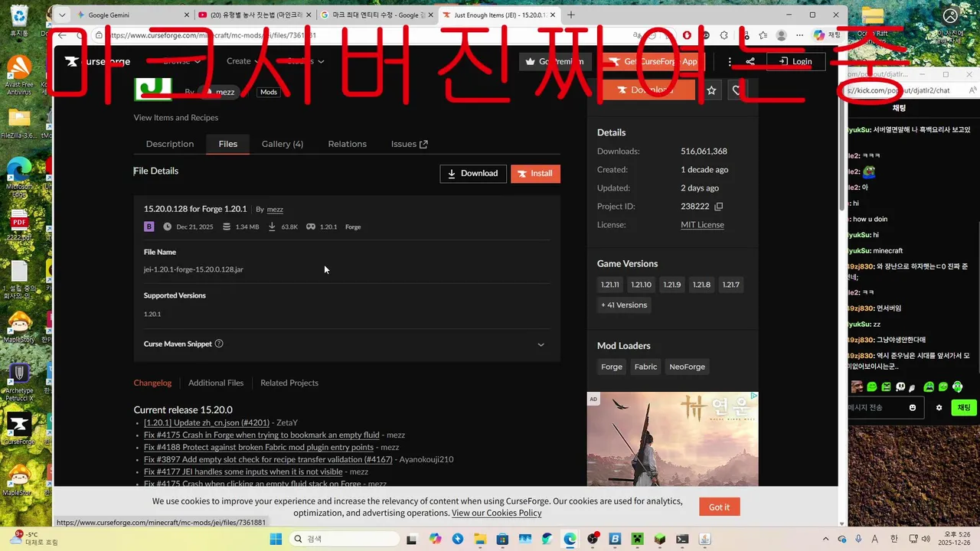Select the Forge mod loader tag
The width and height of the screenshot is (980, 551).
[612, 367]
